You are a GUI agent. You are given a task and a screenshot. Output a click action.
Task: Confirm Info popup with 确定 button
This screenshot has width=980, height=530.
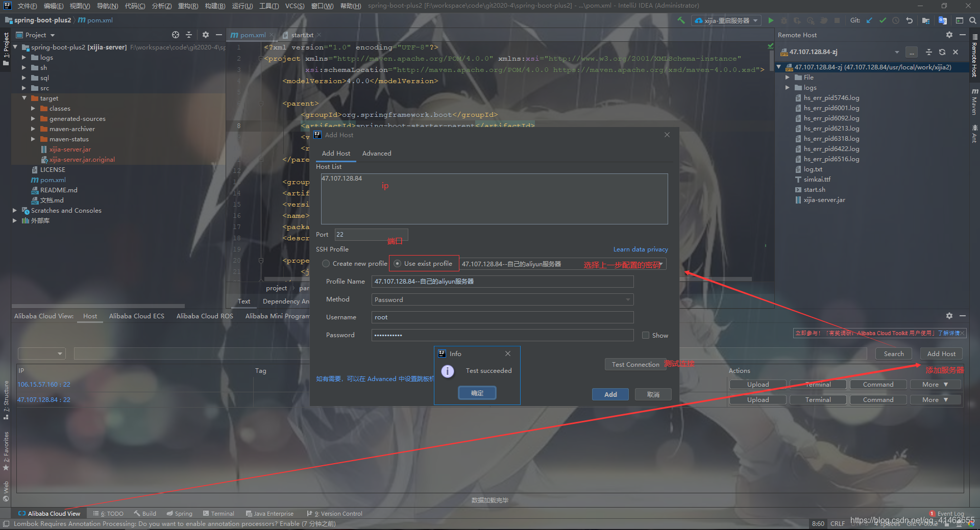[477, 393]
